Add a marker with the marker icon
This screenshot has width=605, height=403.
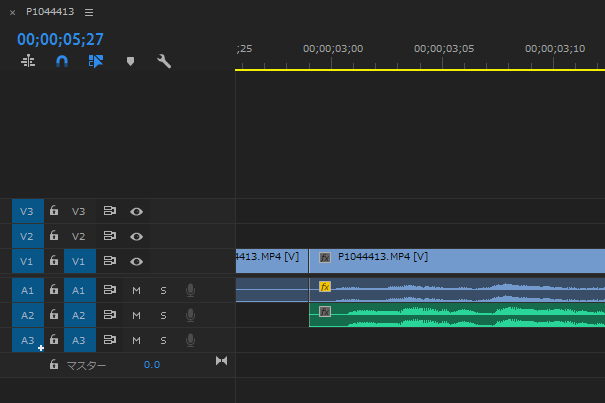pyautogui.click(x=130, y=61)
